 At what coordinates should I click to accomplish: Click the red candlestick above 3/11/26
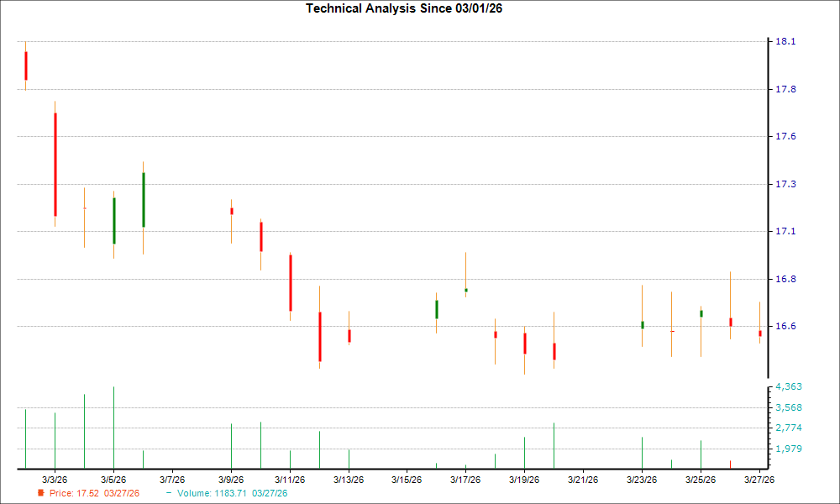pyautogui.click(x=290, y=281)
